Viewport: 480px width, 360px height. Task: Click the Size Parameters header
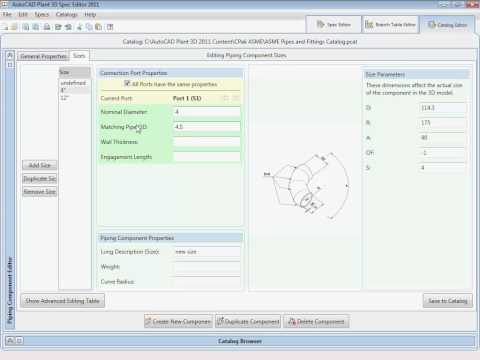tap(417, 74)
